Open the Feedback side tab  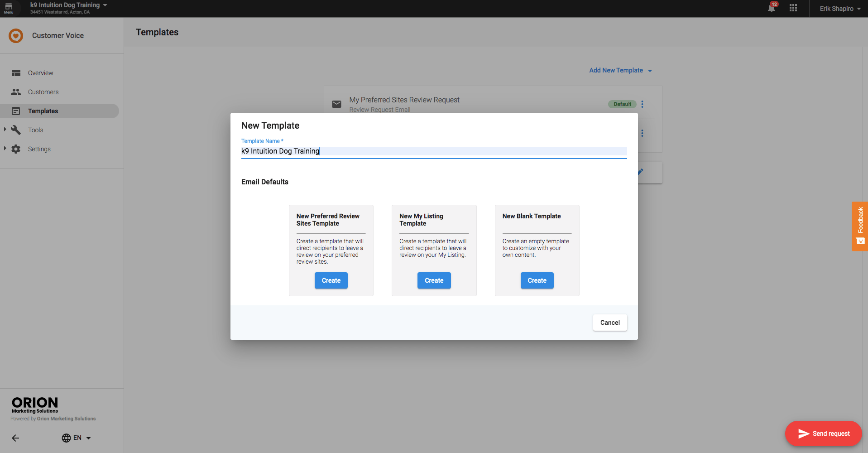[x=860, y=226]
